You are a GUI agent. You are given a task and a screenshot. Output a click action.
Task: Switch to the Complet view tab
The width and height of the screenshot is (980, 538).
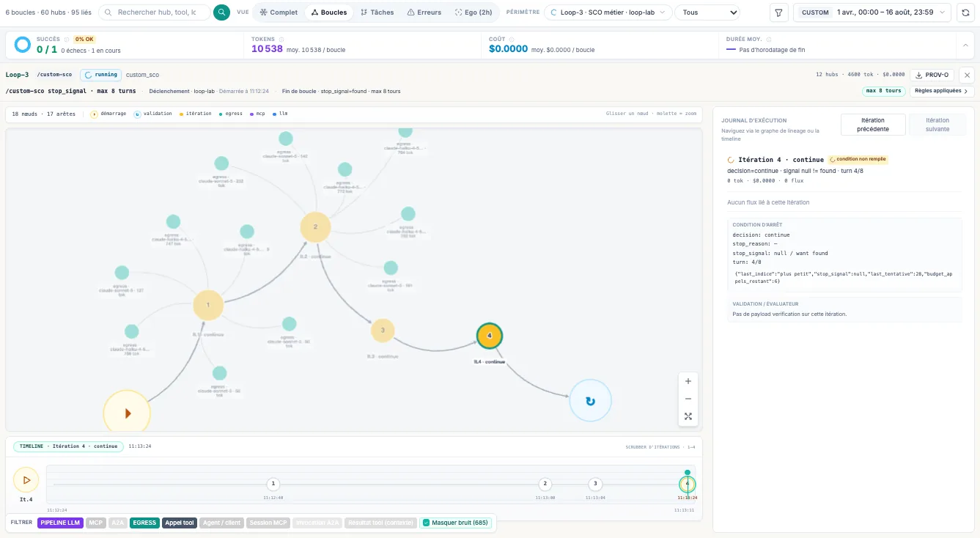(279, 12)
